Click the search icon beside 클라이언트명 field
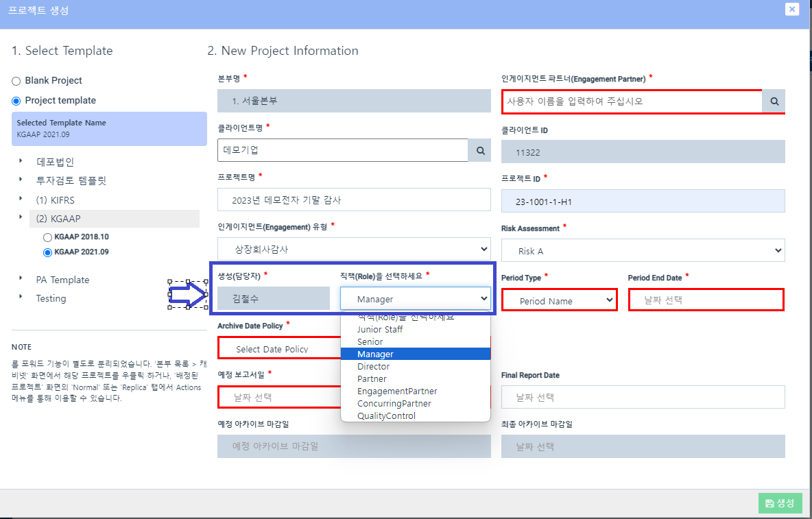812x519 pixels. click(480, 150)
